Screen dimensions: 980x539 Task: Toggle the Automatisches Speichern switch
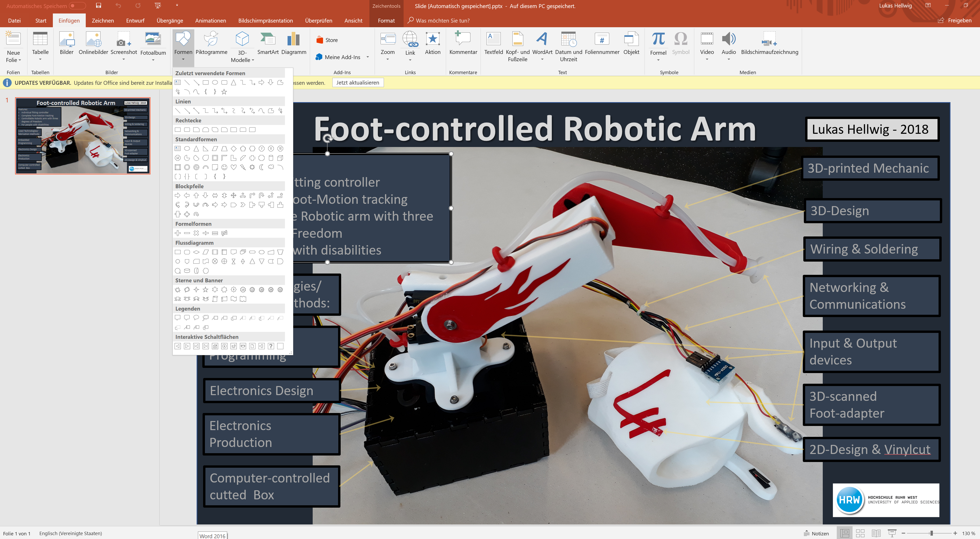coord(77,6)
